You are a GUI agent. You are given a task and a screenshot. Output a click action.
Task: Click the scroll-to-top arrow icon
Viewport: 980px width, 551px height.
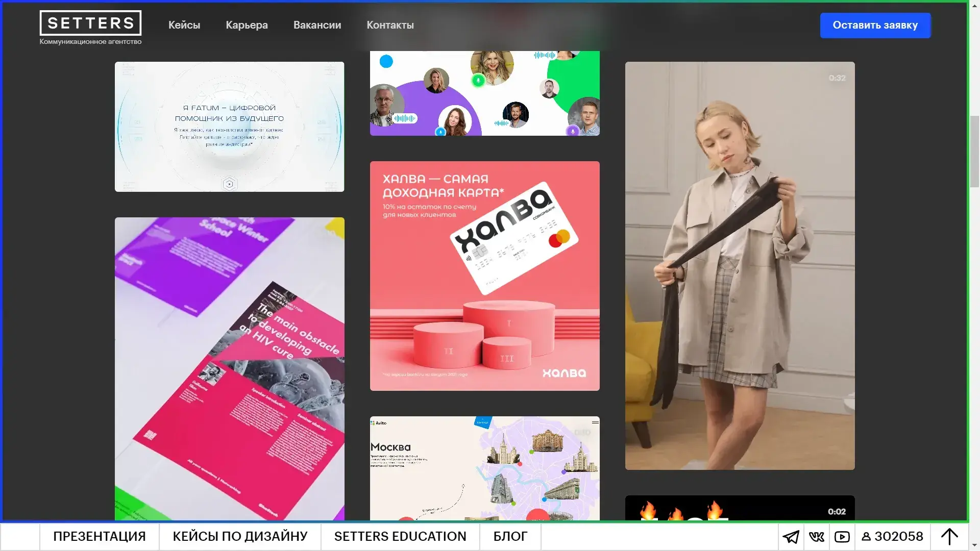(x=949, y=537)
